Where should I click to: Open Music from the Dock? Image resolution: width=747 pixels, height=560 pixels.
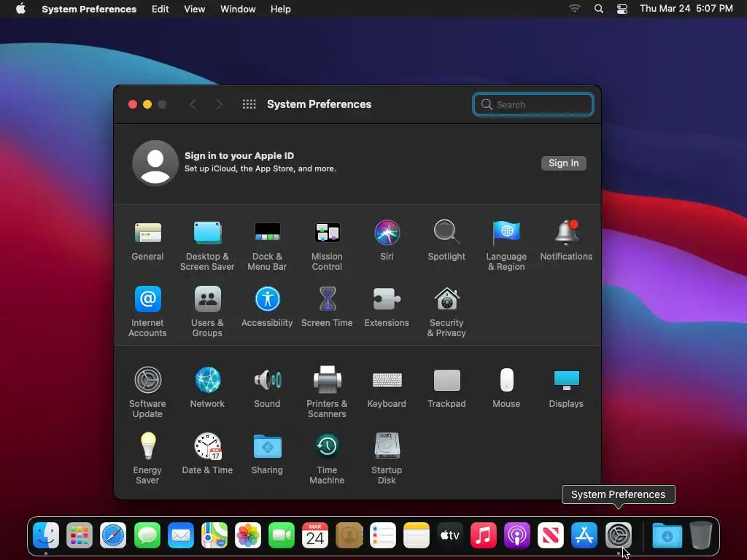pos(484,535)
